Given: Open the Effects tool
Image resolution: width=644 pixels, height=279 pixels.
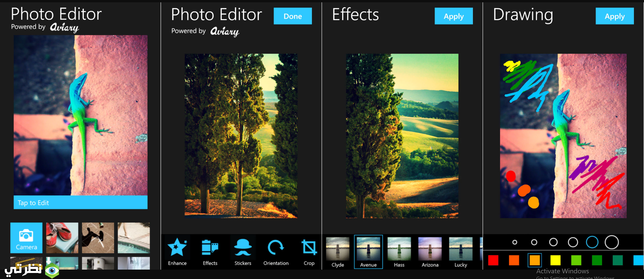Looking at the screenshot, I should [x=210, y=252].
